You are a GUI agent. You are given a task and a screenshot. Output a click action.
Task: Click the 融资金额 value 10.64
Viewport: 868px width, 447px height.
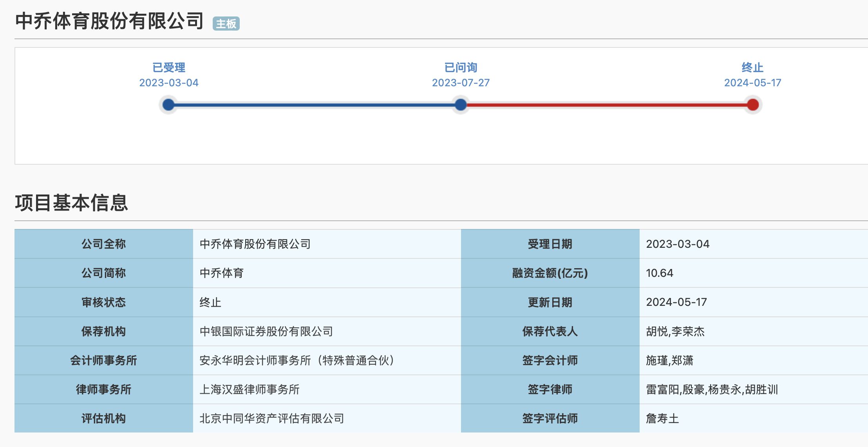point(660,273)
